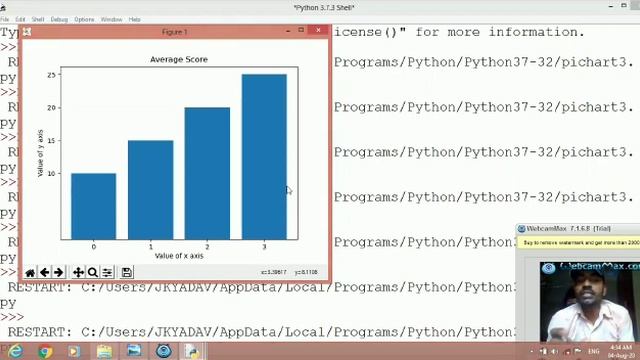The height and width of the screenshot is (360, 640).
Task: Click the y-axis tick label 20
Action: pos(51,108)
